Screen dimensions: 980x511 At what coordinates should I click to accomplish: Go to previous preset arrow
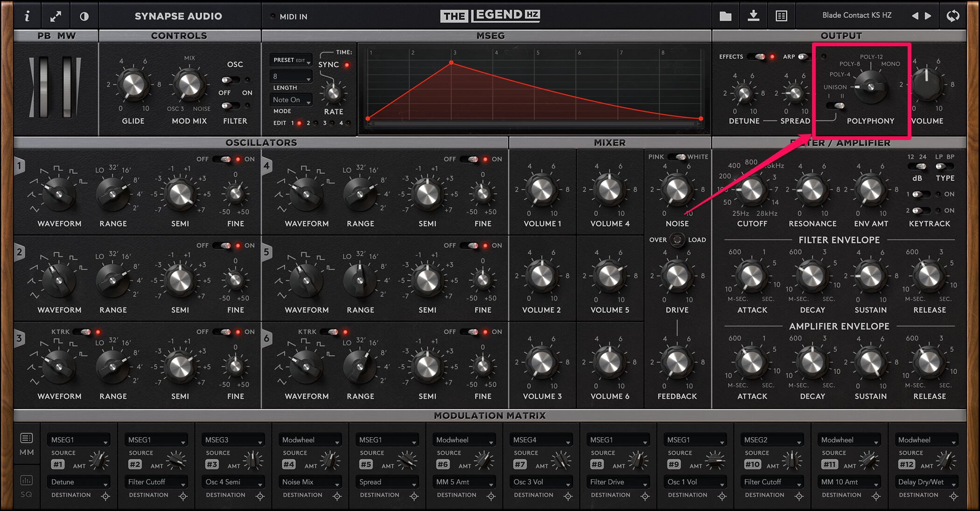pos(915,16)
